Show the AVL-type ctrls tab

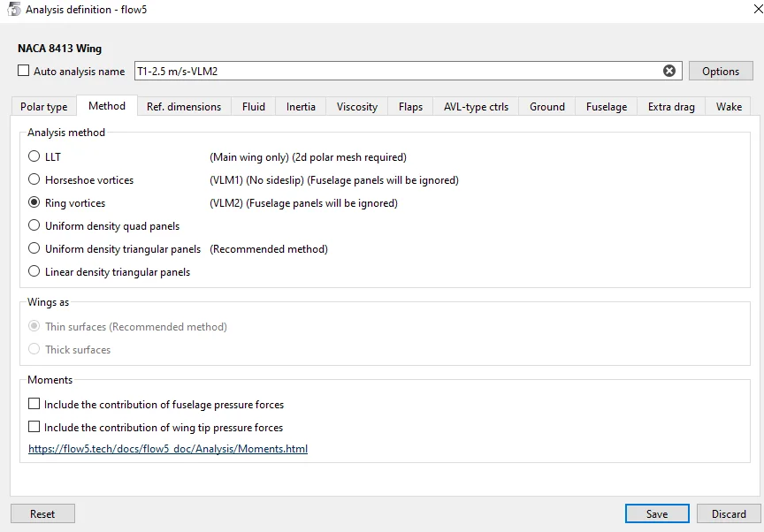click(476, 107)
